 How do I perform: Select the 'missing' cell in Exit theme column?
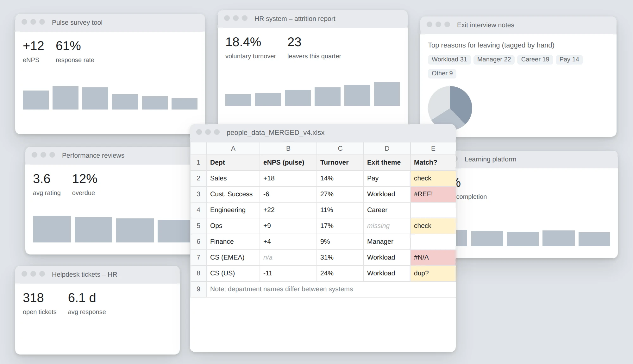(387, 226)
